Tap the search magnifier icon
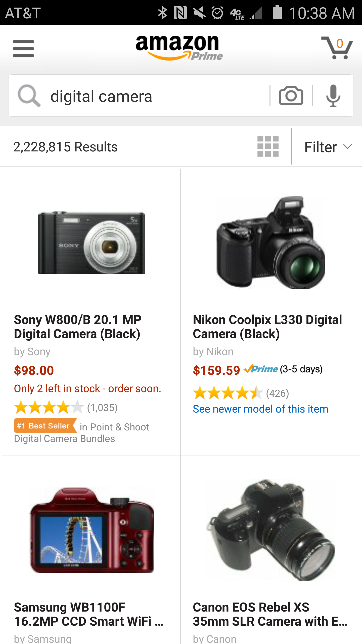The width and height of the screenshot is (362, 644). coord(29,96)
